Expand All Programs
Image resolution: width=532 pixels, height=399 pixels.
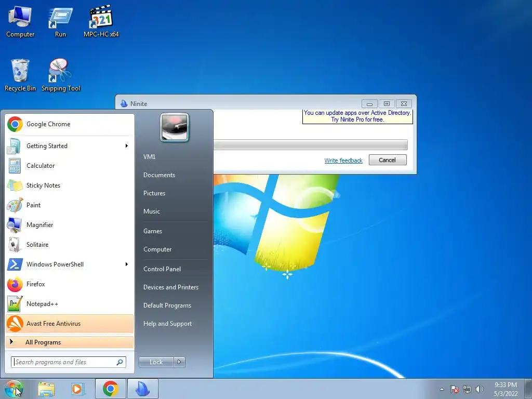(70, 342)
